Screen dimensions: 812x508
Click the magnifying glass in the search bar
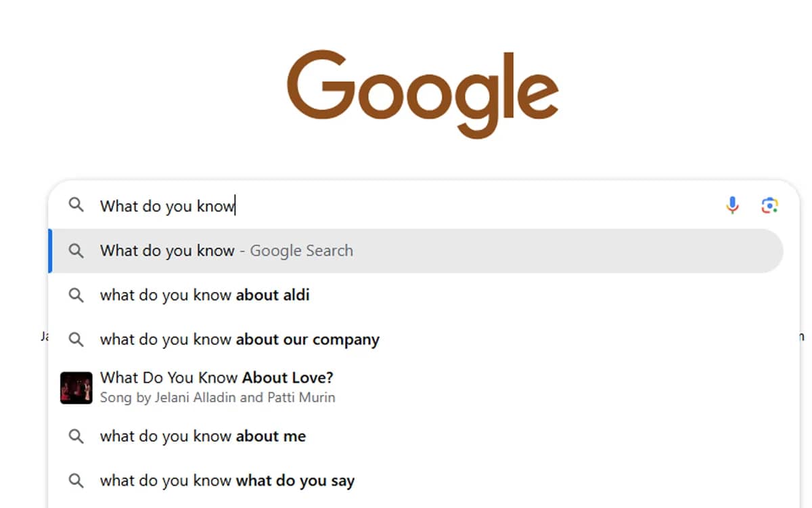76,205
